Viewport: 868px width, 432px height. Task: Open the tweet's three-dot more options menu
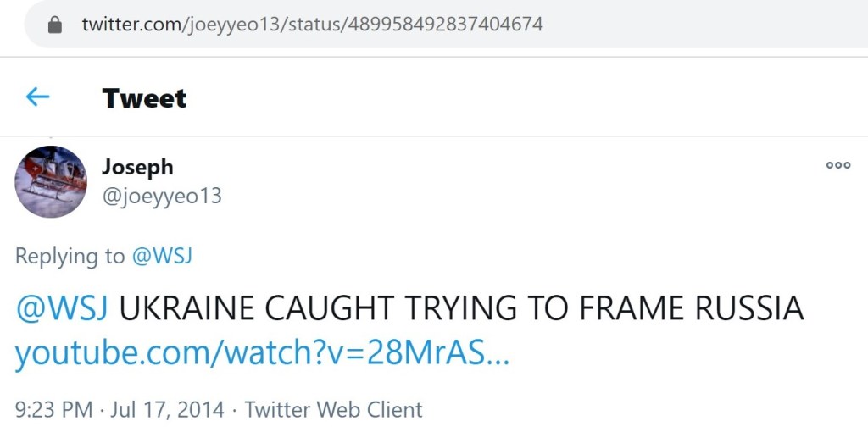point(837,165)
